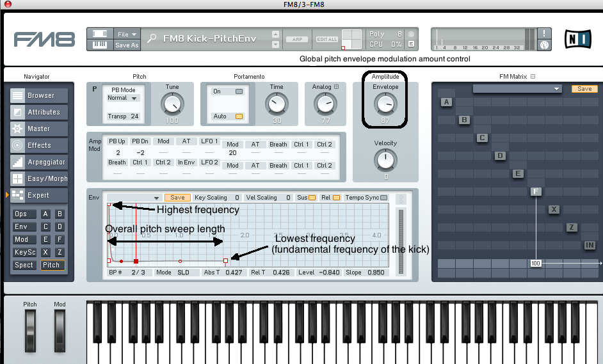Click operator Z in the FM Matrix

(x=572, y=227)
